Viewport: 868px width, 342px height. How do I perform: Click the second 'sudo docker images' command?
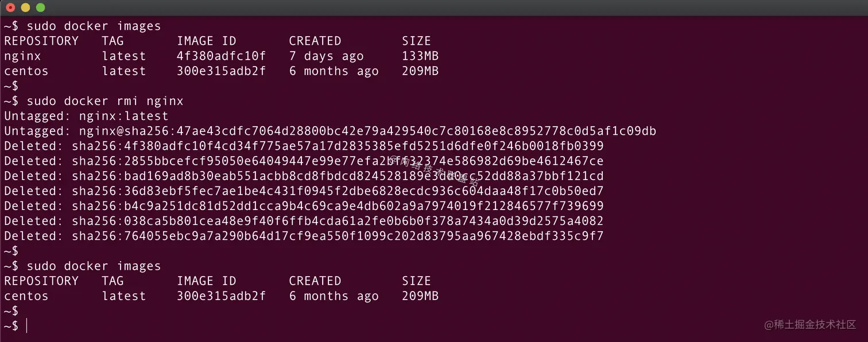94,266
